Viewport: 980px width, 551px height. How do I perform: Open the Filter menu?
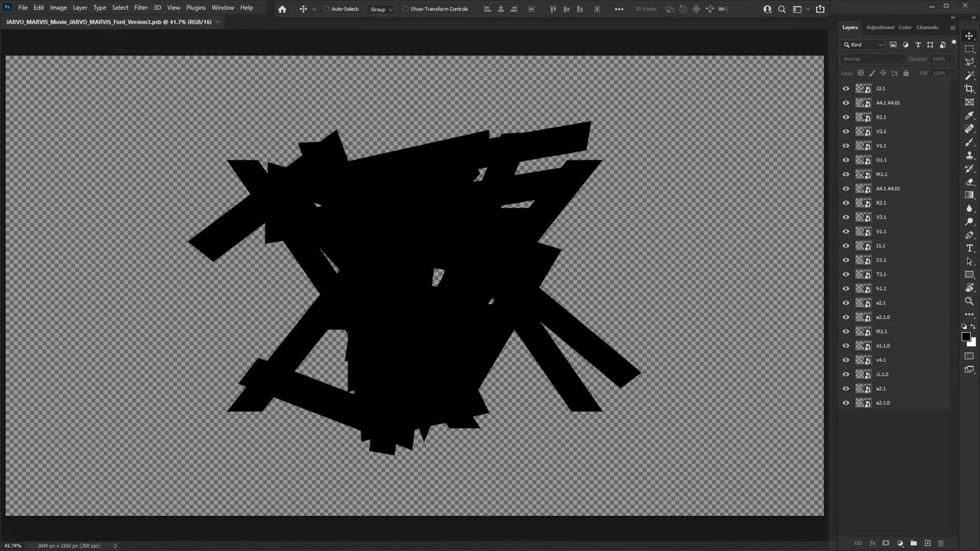tap(141, 8)
